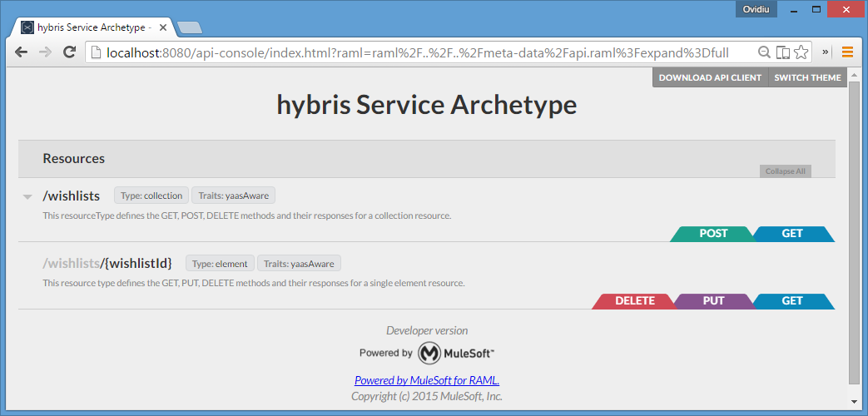Click the single element resource description text

[x=254, y=283]
